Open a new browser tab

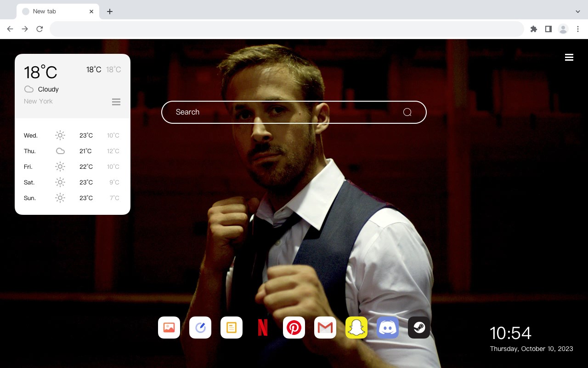[109, 11]
